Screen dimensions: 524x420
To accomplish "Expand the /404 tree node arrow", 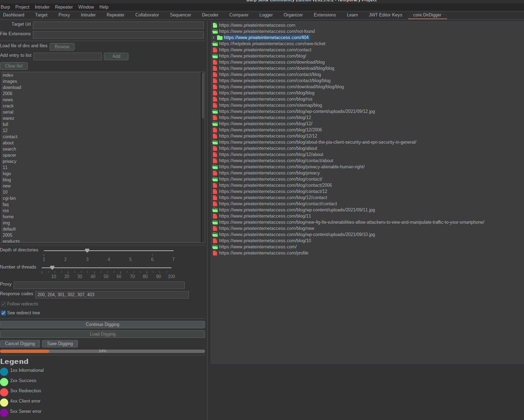I will (x=214, y=38).
